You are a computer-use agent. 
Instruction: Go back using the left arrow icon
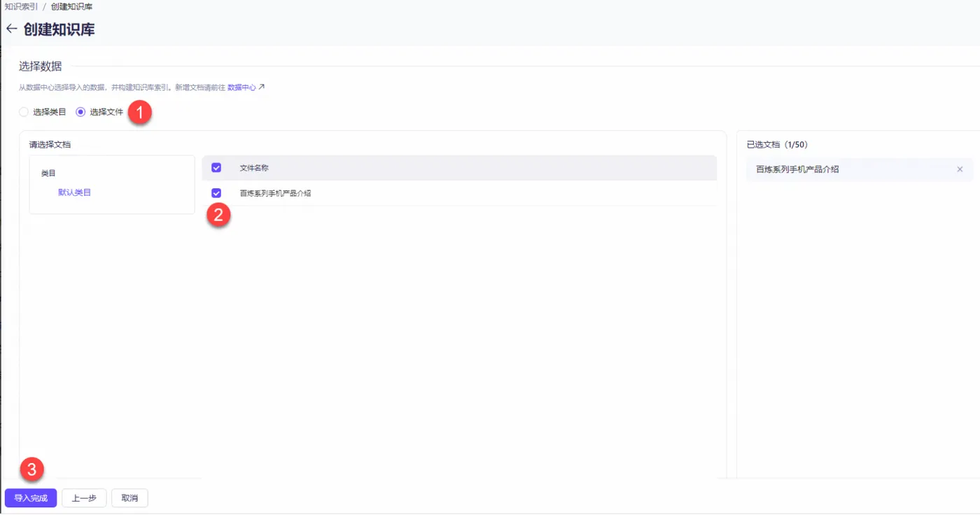[x=11, y=29]
